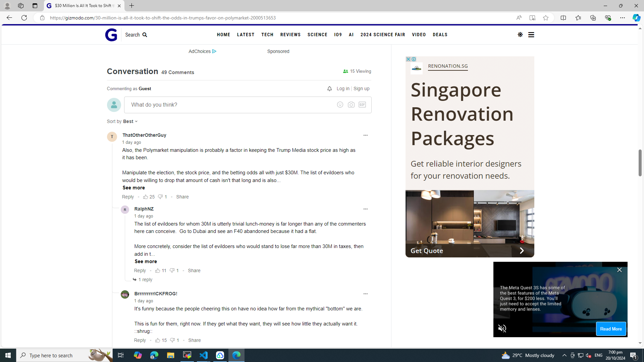Toggle dark mode switch
This screenshot has height=362, width=644.
pyautogui.click(x=520, y=35)
